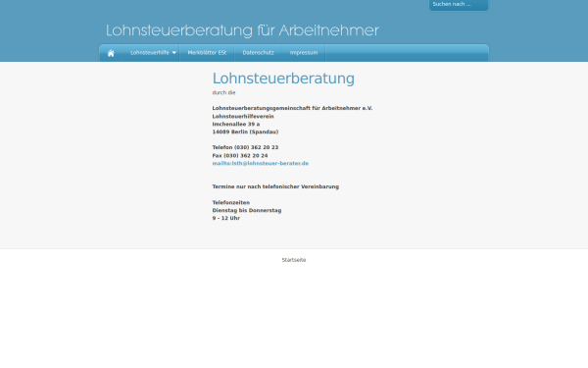
Task: Click the 'Dienstag bis Donnerstag' line
Action: (247, 210)
